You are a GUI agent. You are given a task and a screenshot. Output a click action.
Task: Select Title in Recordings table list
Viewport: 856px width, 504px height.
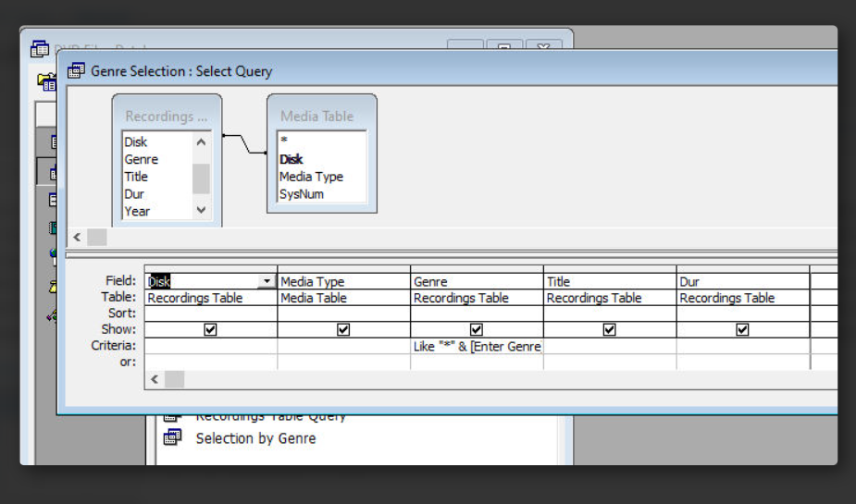(136, 177)
